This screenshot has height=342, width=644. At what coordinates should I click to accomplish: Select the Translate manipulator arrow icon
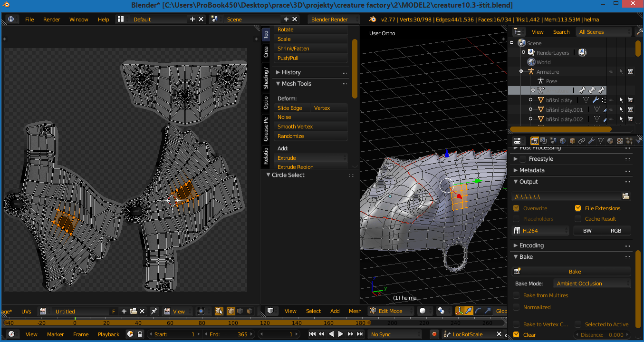coord(469,311)
